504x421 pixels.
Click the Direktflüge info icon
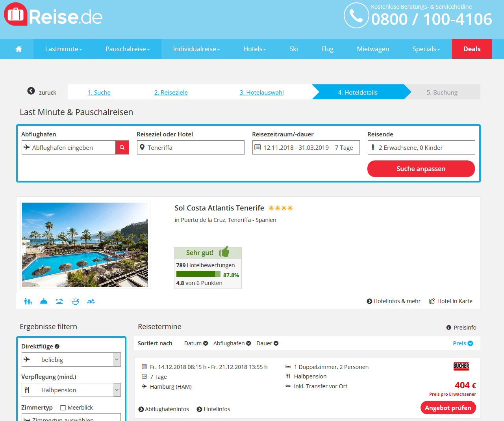tap(57, 346)
